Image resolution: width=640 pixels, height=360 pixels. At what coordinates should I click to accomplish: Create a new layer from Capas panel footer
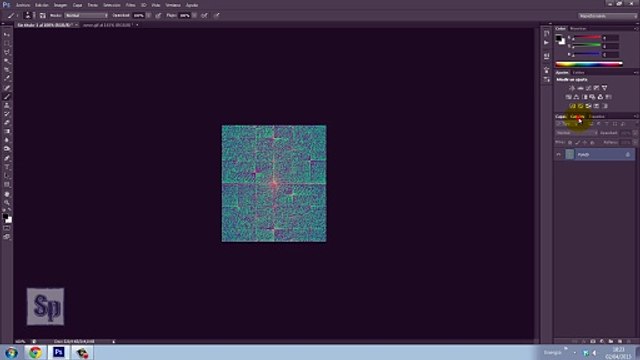(x=620, y=341)
